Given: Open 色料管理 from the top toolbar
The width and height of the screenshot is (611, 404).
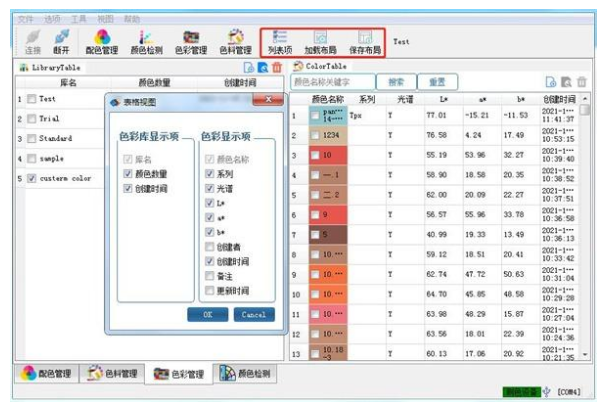Looking at the screenshot, I should click(235, 42).
